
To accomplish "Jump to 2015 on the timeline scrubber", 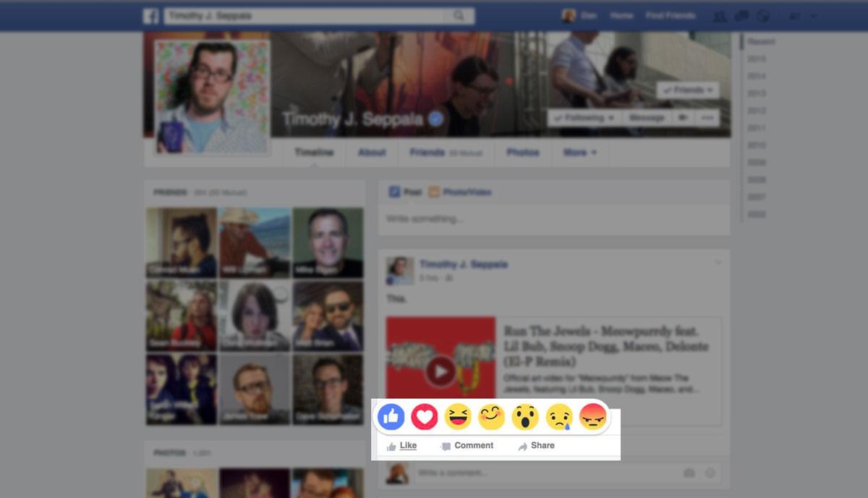I will 756,59.
